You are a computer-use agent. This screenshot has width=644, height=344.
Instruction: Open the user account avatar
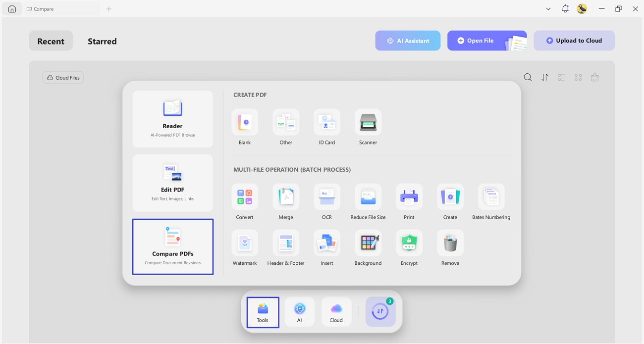(582, 8)
